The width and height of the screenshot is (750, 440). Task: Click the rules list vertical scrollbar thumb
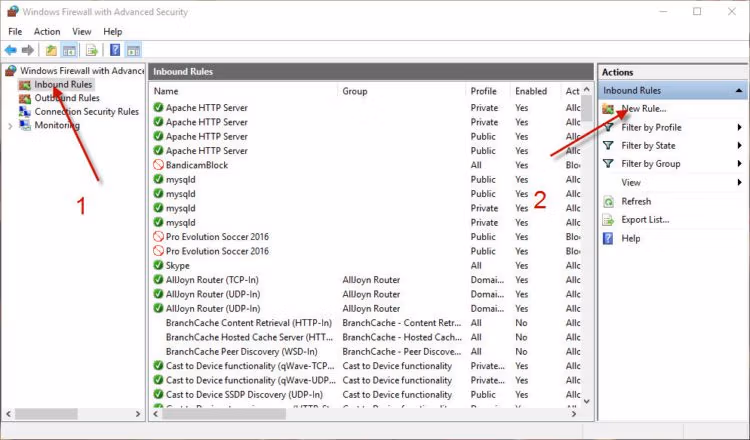coord(587,109)
